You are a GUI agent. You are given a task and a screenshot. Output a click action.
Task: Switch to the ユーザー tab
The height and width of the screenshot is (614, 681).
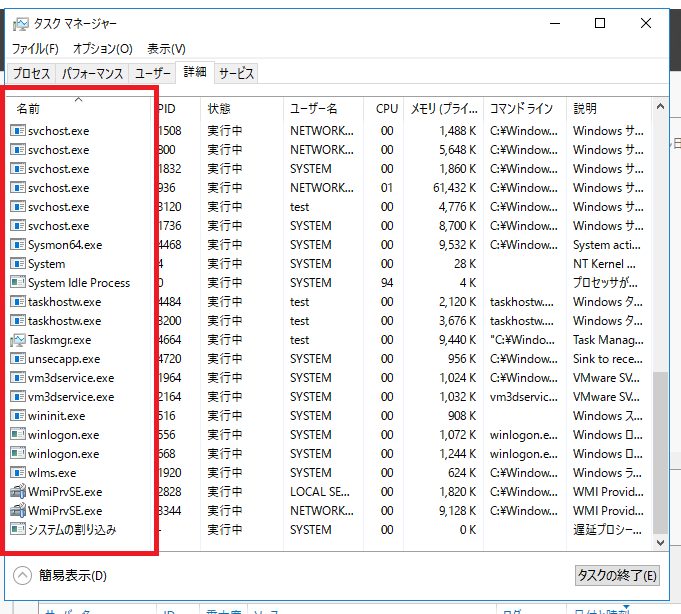(152, 73)
